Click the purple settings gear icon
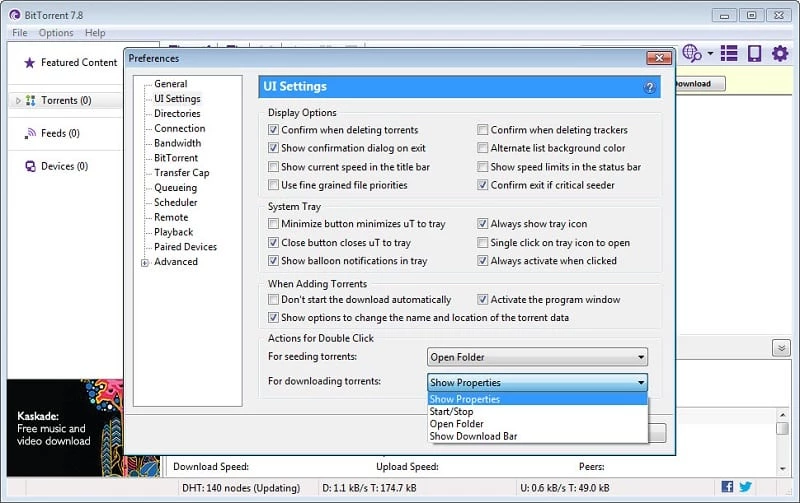800x503 pixels. 780,53
